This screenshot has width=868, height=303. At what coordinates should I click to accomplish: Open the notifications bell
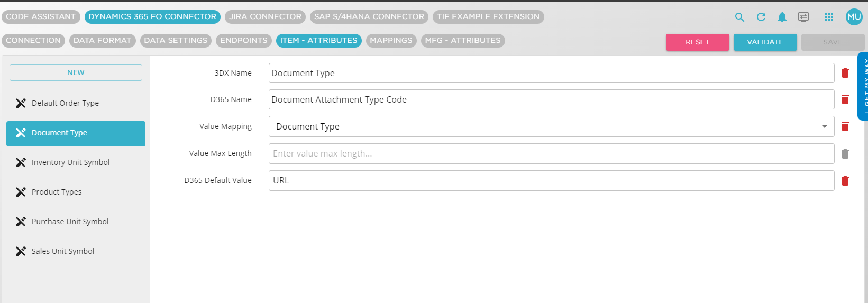[782, 17]
